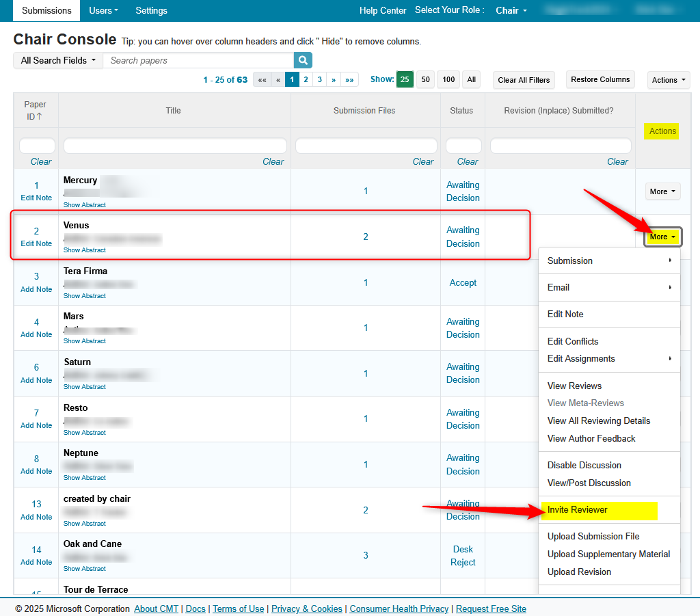Open the Actions dropdown at top right
The width and height of the screenshot is (700, 616).
point(668,80)
